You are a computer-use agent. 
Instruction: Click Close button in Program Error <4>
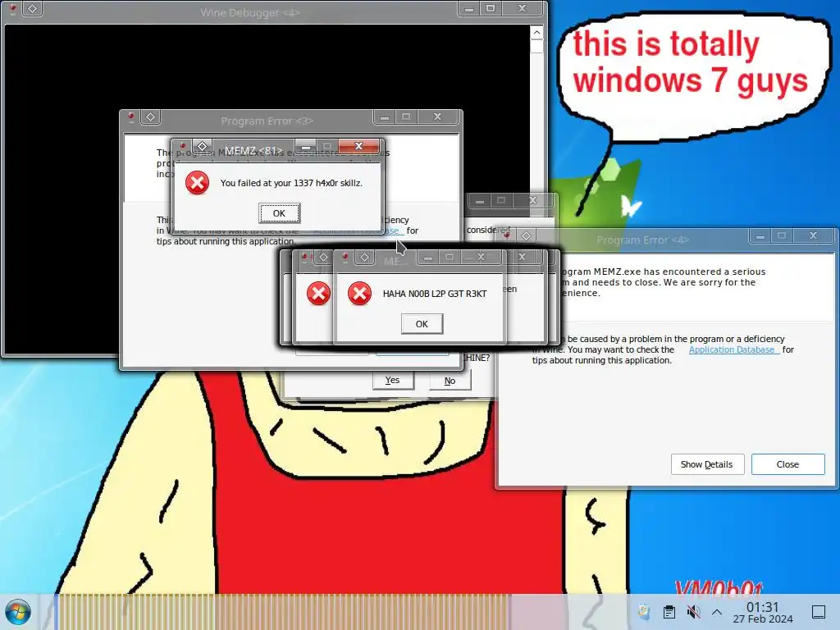[x=787, y=464]
